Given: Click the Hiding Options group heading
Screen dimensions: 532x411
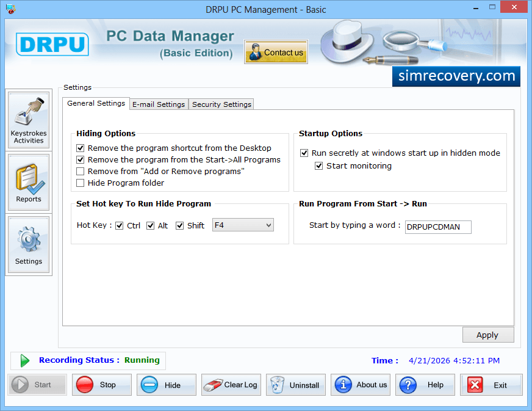Looking at the screenshot, I should coord(106,134).
